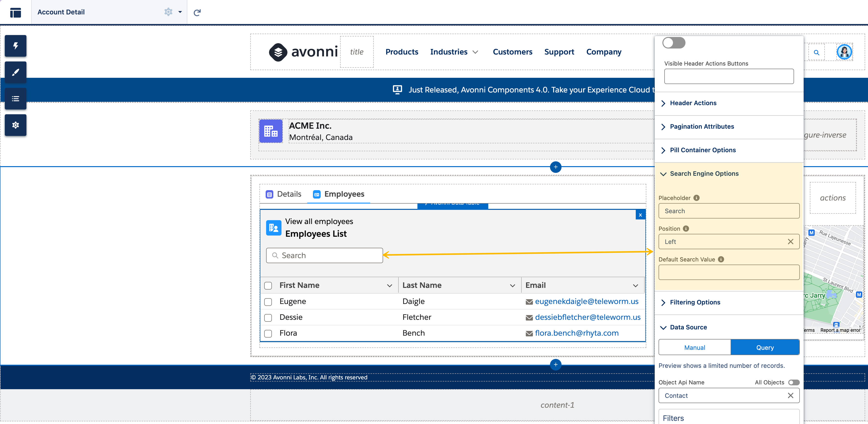The height and width of the screenshot is (424, 868).
Task: Open the Last Name column menu
Action: pos(512,285)
